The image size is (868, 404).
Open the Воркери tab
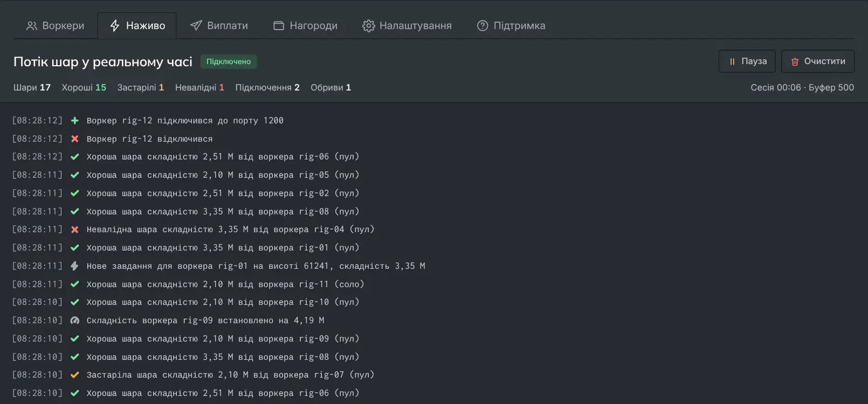point(56,25)
